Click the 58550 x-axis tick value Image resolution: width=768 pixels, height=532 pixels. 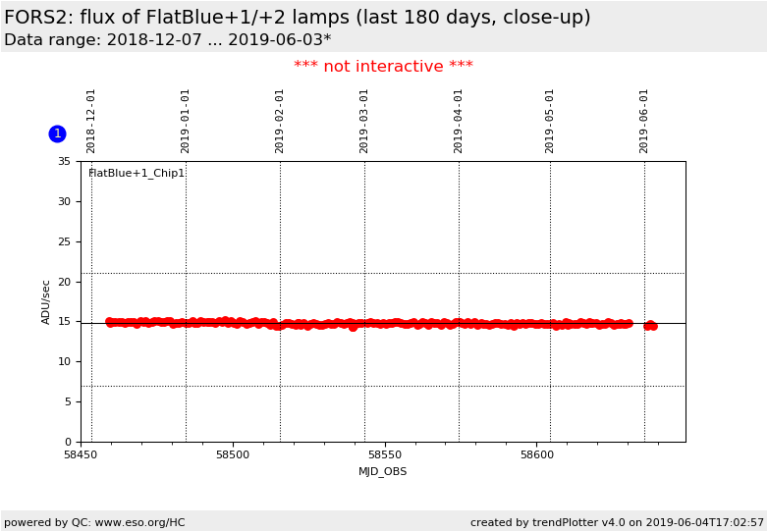tap(384, 454)
